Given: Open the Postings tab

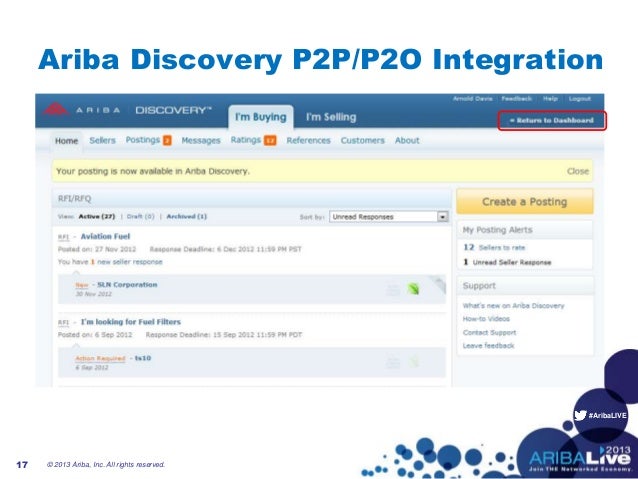Looking at the screenshot, I should pyautogui.click(x=143, y=140).
